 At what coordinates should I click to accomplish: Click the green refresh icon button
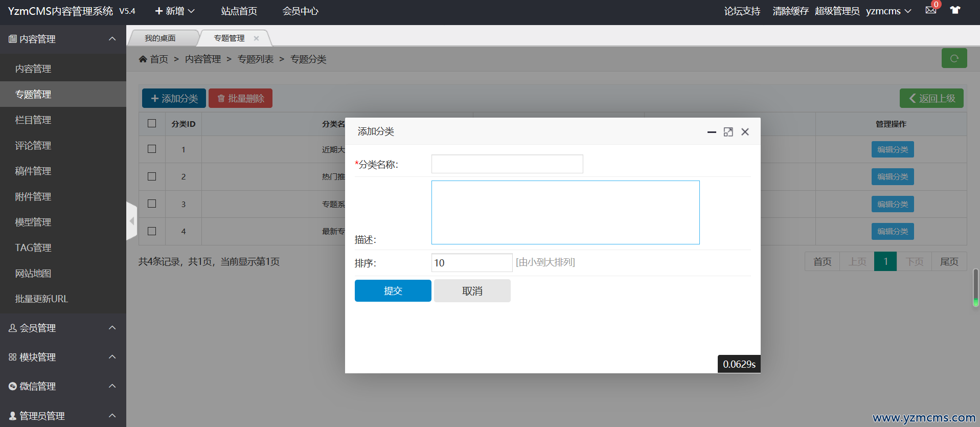point(954,58)
